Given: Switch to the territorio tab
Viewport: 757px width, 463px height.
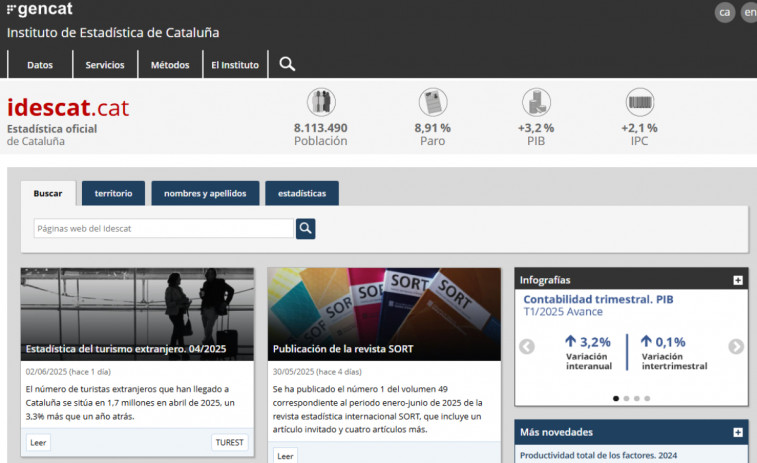Looking at the screenshot, I should [113, 193].
